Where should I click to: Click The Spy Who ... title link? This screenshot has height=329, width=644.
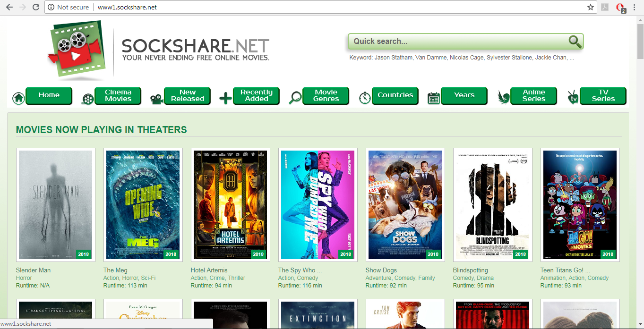click(x=300, y=270)
